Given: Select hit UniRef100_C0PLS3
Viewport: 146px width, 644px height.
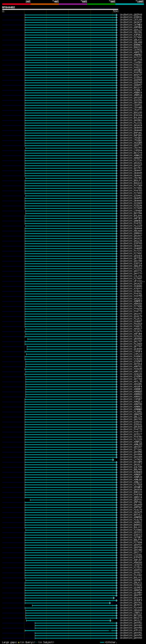Looking at the screenshot, I should (131, 354).
